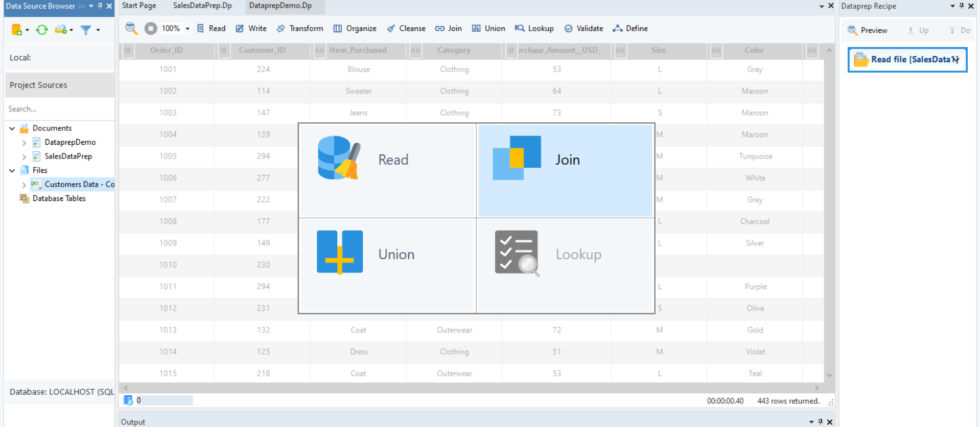Click the refresh icon in Data Source Browser
Image resolution: width=980 pixels, height=427 pixels.
42,30
